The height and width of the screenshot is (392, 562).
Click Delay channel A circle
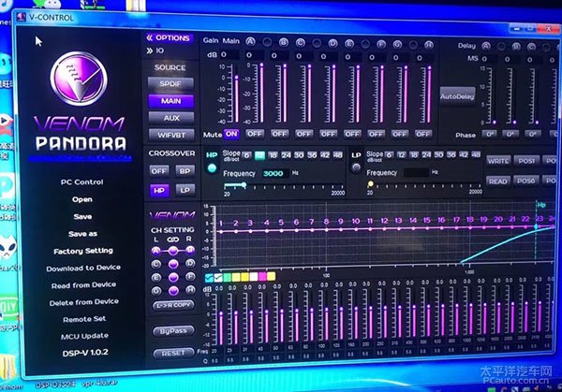point(485,46)
